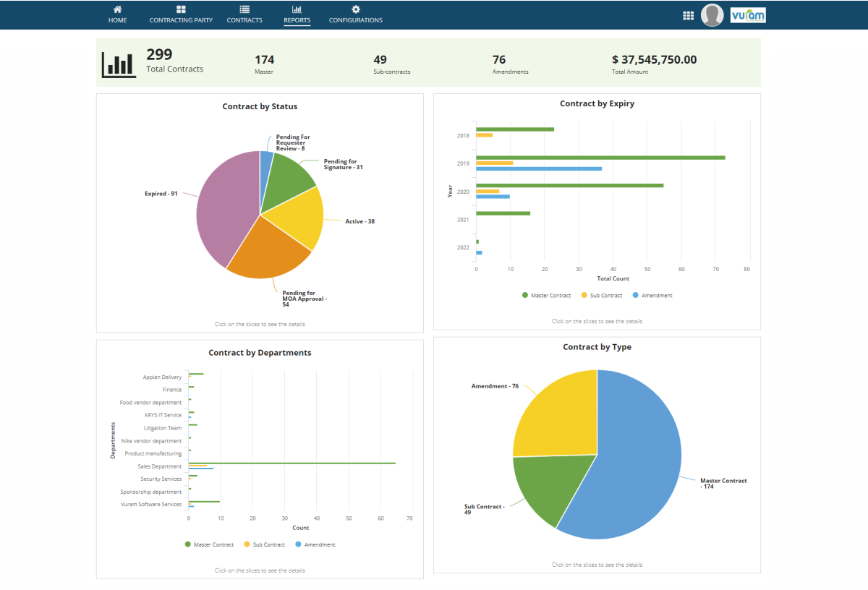Click the user profile avatar

712,15
